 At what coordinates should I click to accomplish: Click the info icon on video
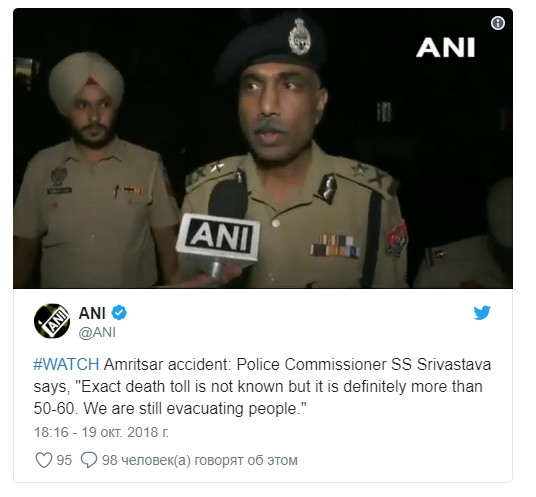497,23
